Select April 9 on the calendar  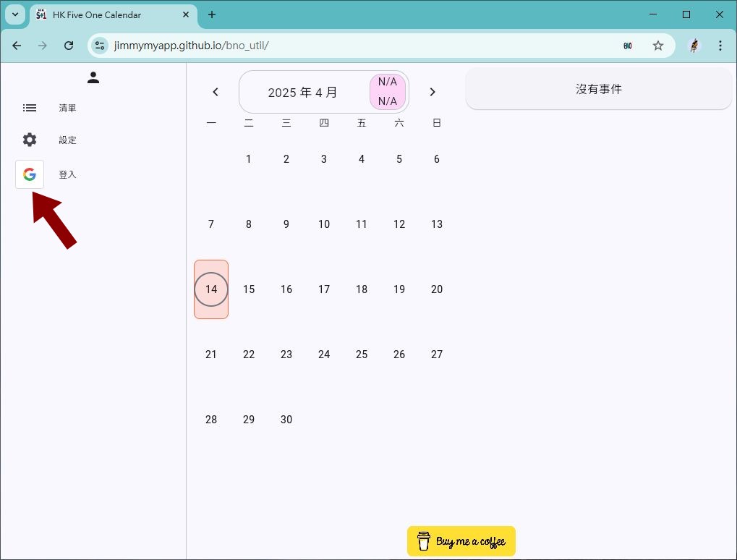286,224
